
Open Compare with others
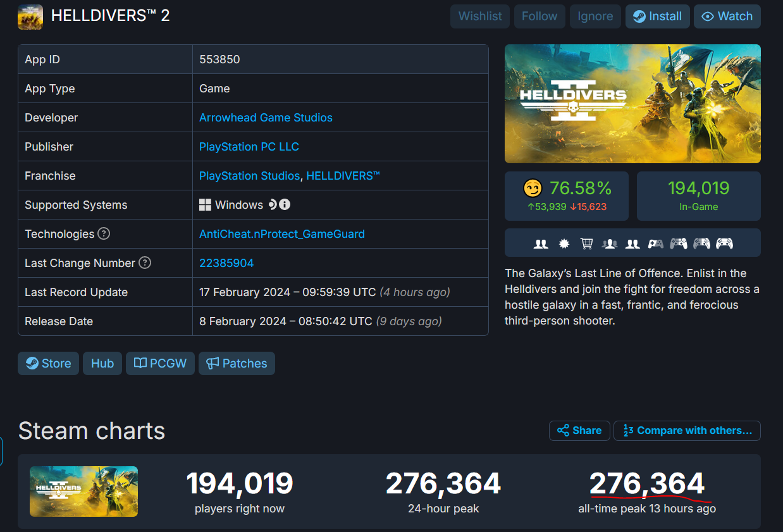click(687, 431)
